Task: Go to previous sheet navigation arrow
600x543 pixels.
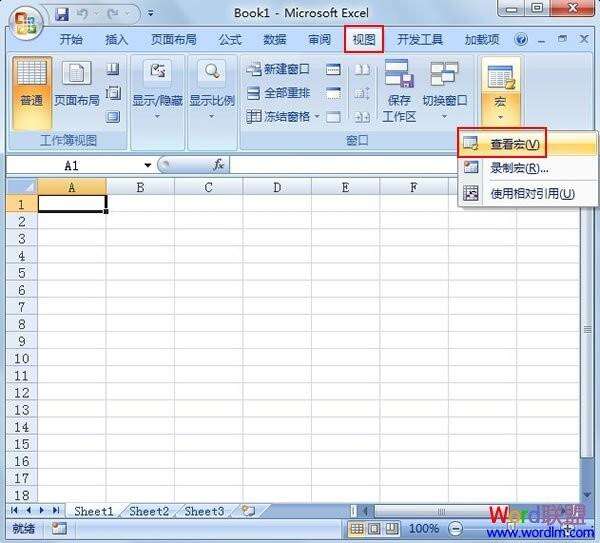Action: [29, 510]
